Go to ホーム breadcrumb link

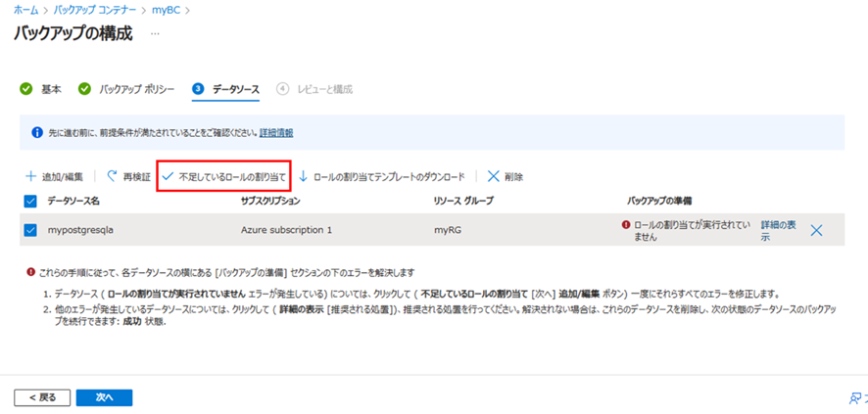(x=25, y=10)
